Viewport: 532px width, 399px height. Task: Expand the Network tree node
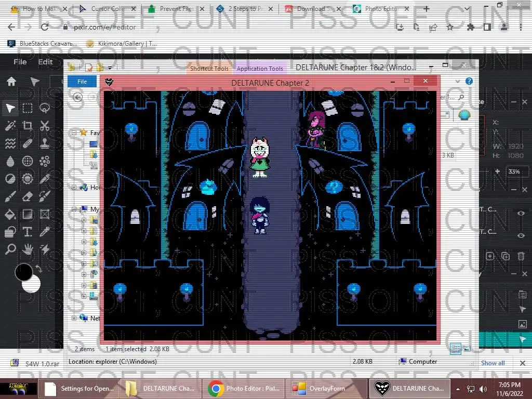click(x=74, y=318)
